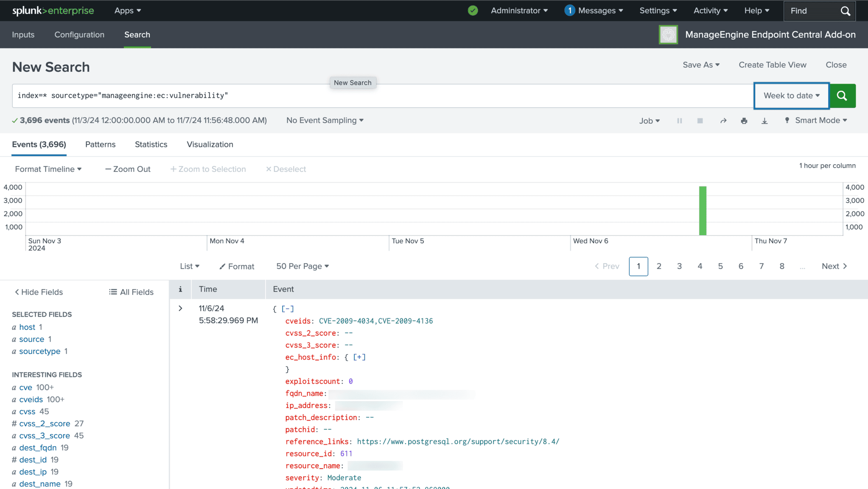The image size is (868, 489).
Task: Click Zoom Out on timeline
Action: [128, 169]
